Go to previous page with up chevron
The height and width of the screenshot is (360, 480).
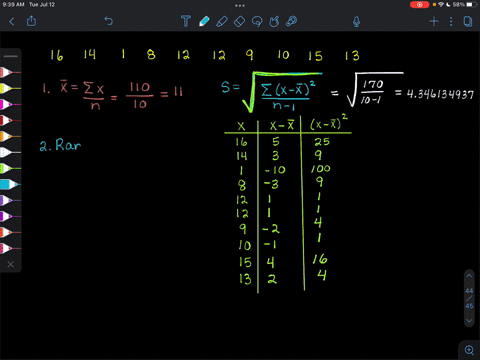pyautogui.click(x=469, y=276)
